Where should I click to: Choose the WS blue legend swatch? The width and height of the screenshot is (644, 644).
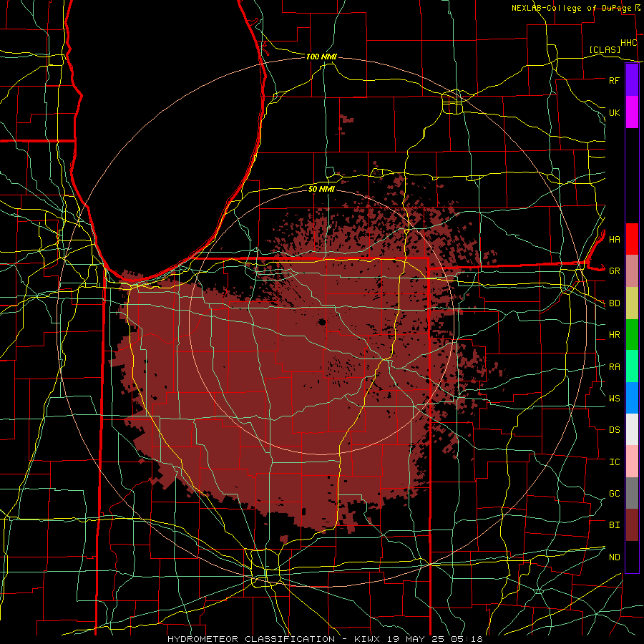pyautogui.click(x=632, y=398)
